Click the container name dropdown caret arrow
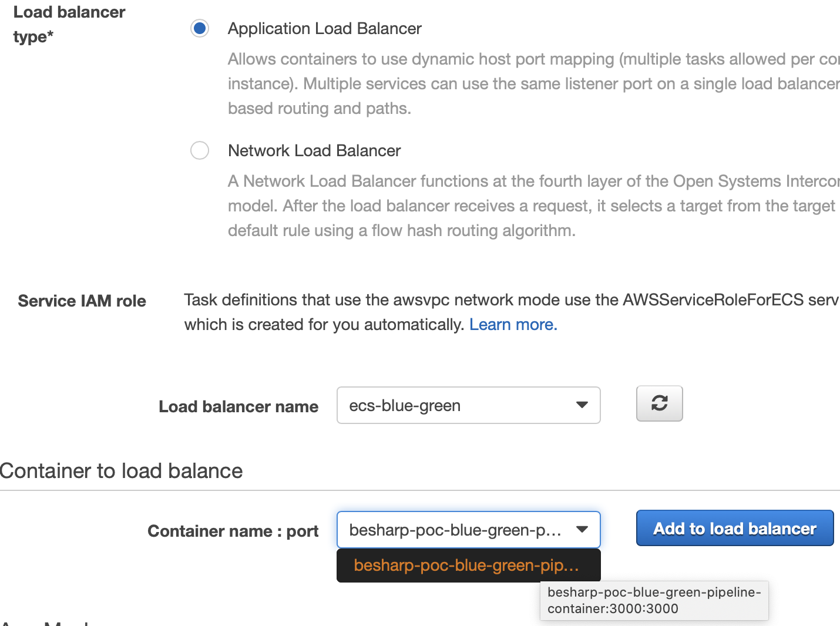The height and width of the screenshot is (626, 840). (x=582, y=530)
